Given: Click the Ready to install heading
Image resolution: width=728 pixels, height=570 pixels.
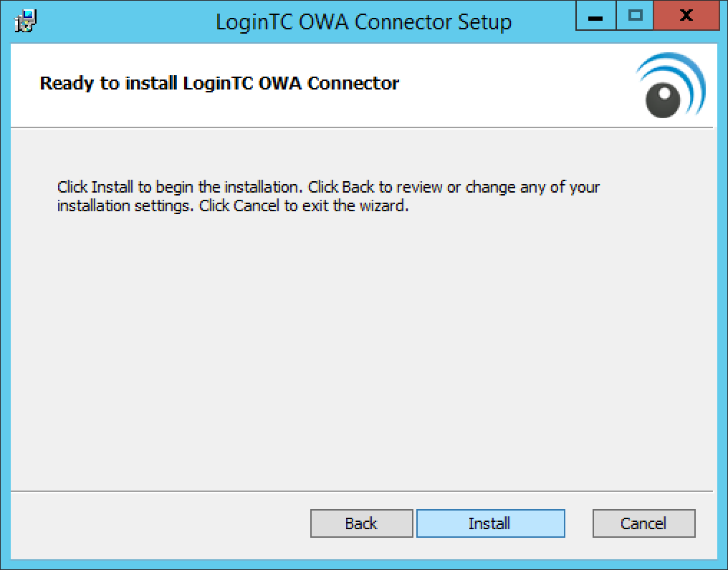Looking at the screenshot, I should (x=219, y=83).
